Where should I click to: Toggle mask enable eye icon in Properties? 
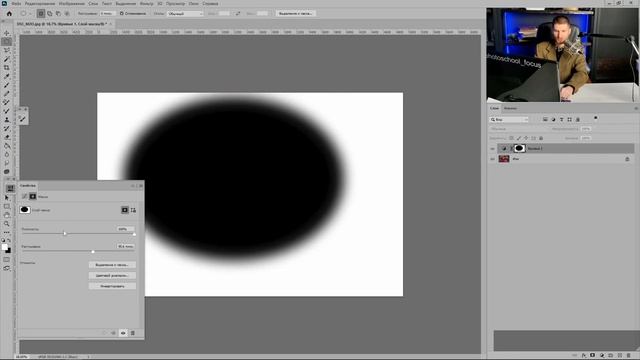pyautogui.click(x=123, y=333)
